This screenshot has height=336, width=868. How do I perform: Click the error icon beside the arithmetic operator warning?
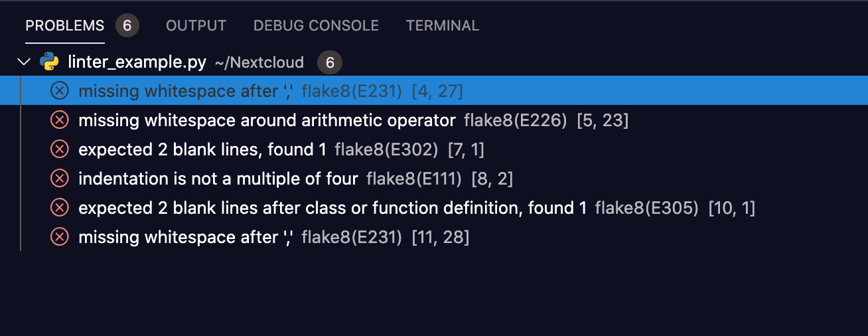point(60,120)
